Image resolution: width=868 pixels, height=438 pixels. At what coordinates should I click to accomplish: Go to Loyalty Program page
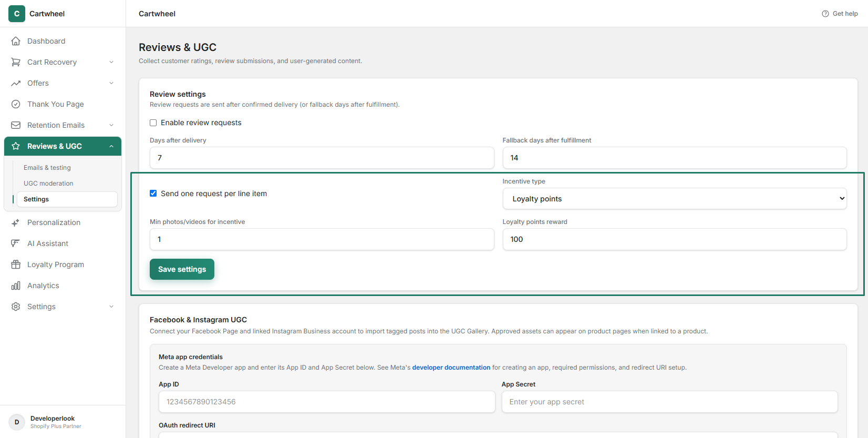63,264
